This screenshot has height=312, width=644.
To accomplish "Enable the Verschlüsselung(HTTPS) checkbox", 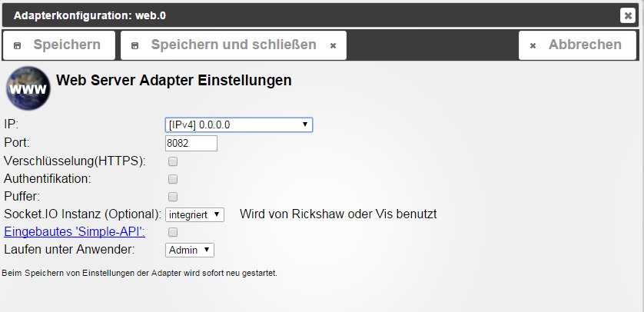I will pos(173,161).
